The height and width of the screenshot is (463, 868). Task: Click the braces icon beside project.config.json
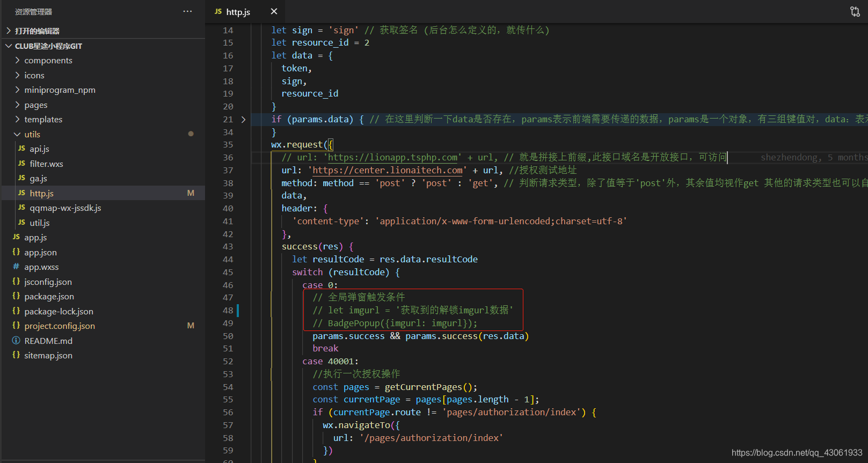pyautogui.click(x=16, y=325)
